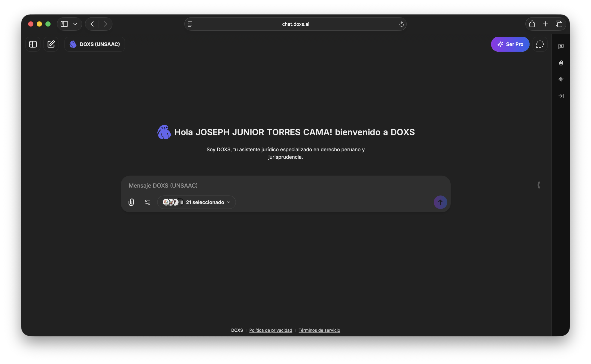Send message with the purple arrow button
Viewport: 591px width, 364px height.
[x=440, y=202]
